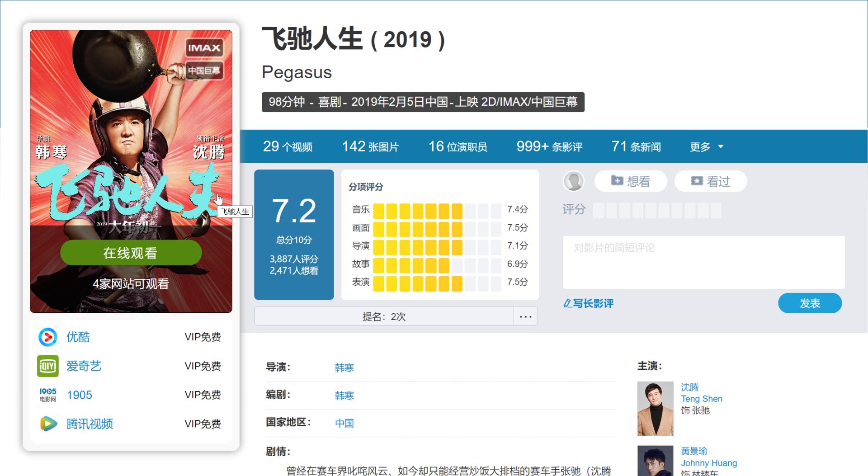This screenshot has width=868, height=476.
Task: Click the green 在线观看 button
Action: click(x=131, y=253)
